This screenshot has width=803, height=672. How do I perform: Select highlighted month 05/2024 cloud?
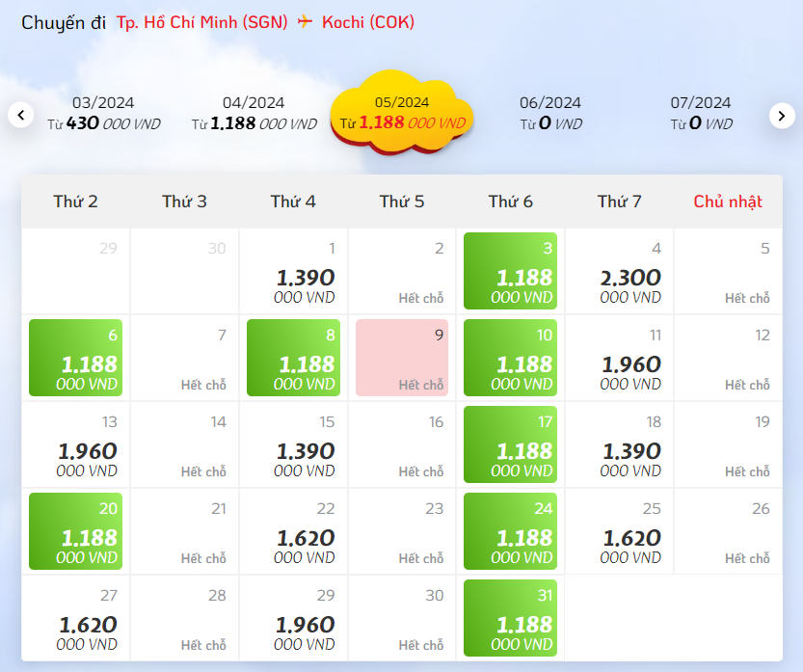pyautogui.click(x=402, y=113)
